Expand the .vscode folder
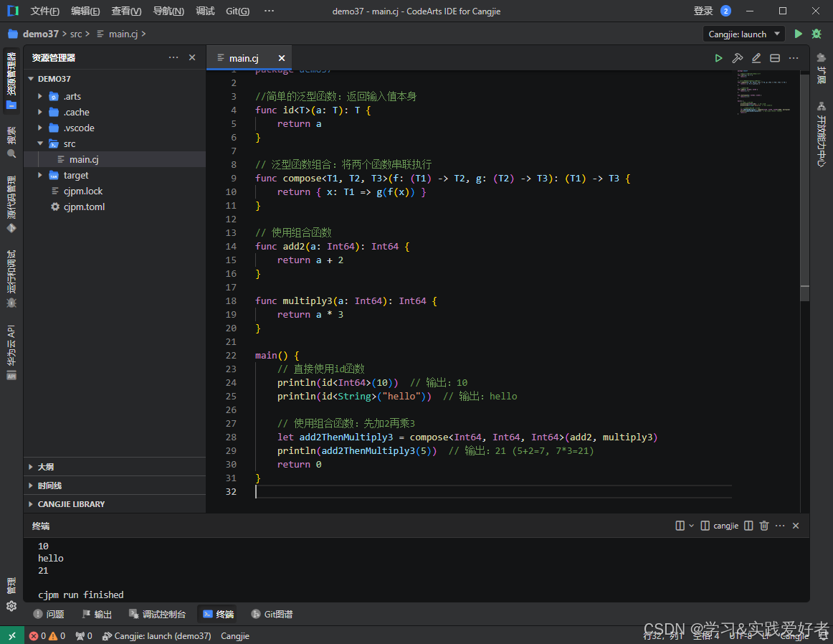The width and height of the screenshot is (833, 644). click(x=40, y=128)
